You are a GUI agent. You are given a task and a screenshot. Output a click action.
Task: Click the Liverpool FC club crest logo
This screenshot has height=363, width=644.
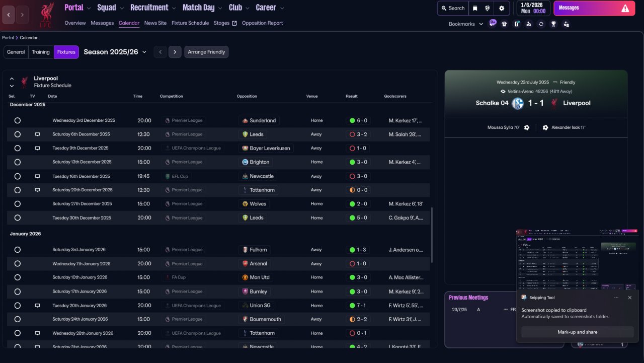pos(46,15)
